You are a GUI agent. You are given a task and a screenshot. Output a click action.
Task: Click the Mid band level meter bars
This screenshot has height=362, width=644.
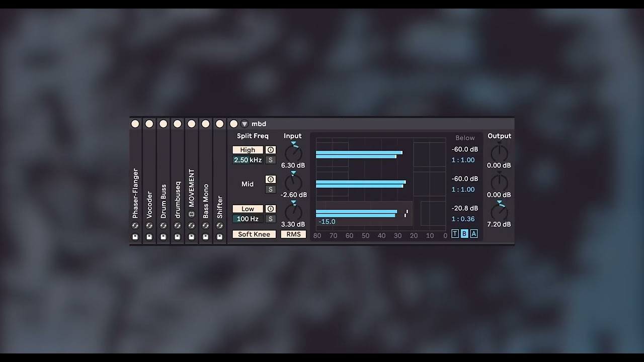pos(361,184)
